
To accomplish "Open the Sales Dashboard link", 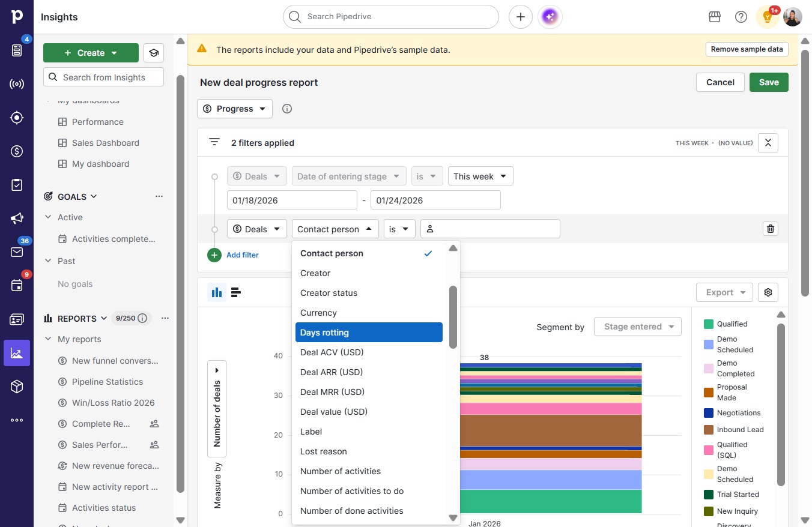I will click(x=106, y=143).
